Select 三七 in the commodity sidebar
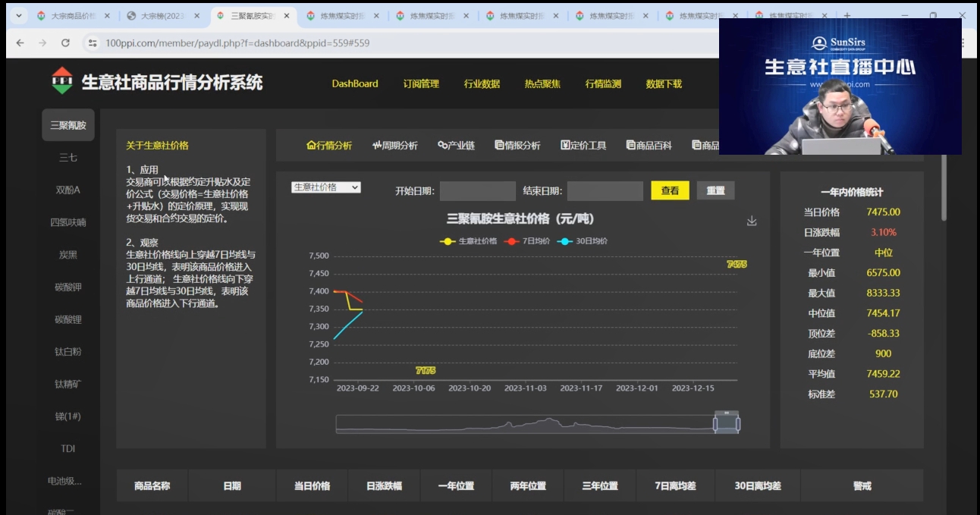The image size is (980, 515). coord(68,158)
